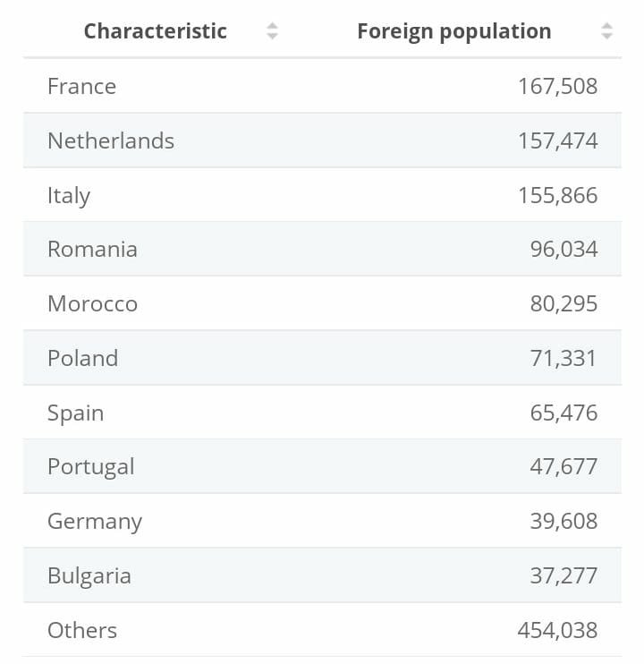644x664 pixels.
Task: Click France's population value 167,508
Action: 557,86
